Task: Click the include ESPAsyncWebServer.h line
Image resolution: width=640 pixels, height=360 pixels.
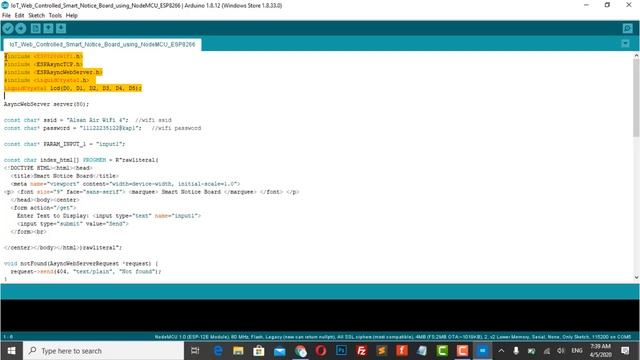Action: 53,72
